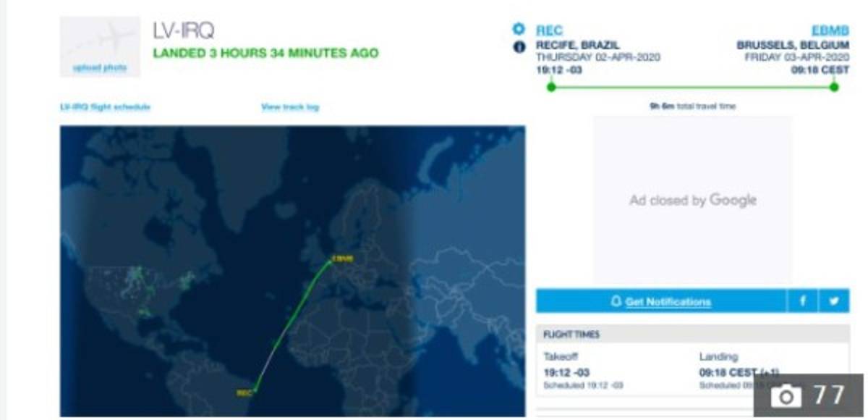Image resolution: width=868 pixels, height=420 pixels.
Task: Click the arrival dot on flight progress bar
Action: point(834,87)
